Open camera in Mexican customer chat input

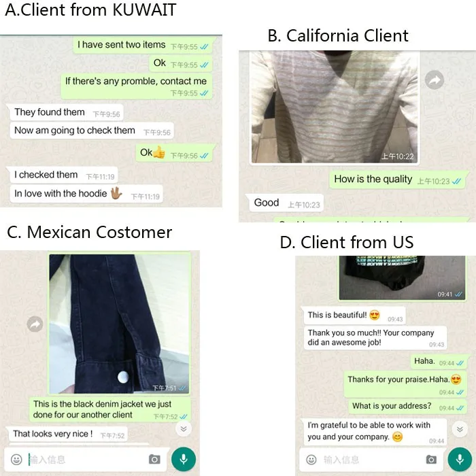[154, 459]
